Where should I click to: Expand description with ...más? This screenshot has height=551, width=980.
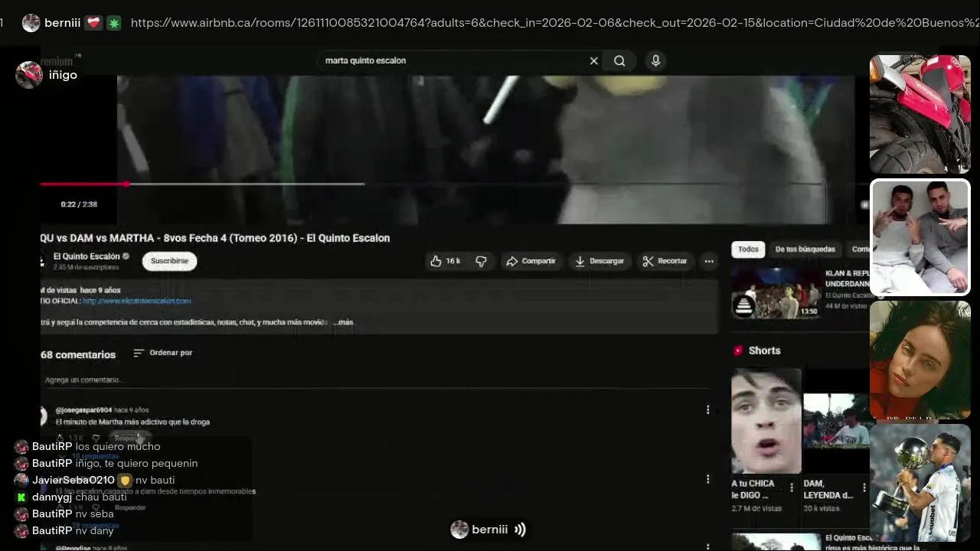pos(343,322)
